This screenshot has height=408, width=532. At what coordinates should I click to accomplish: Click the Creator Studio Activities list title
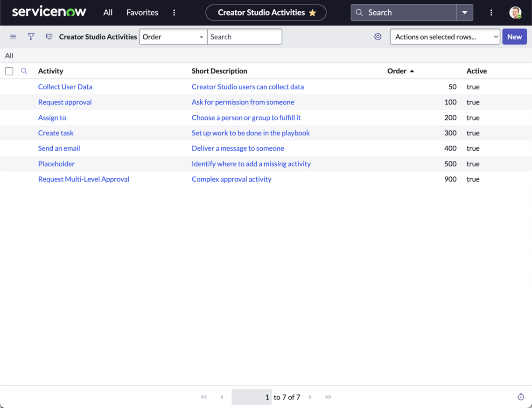98,37
